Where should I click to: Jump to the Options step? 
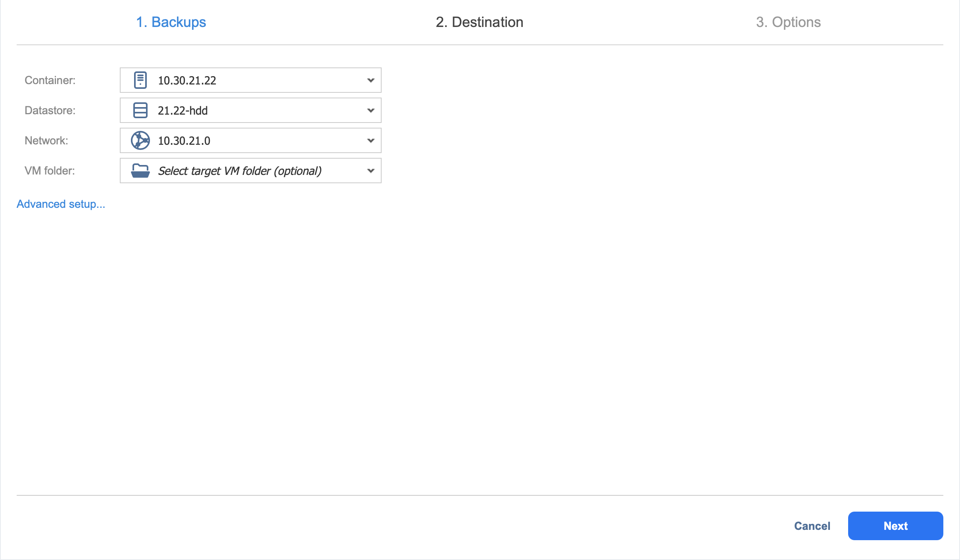pyautogui.click(x=788, y=22)
